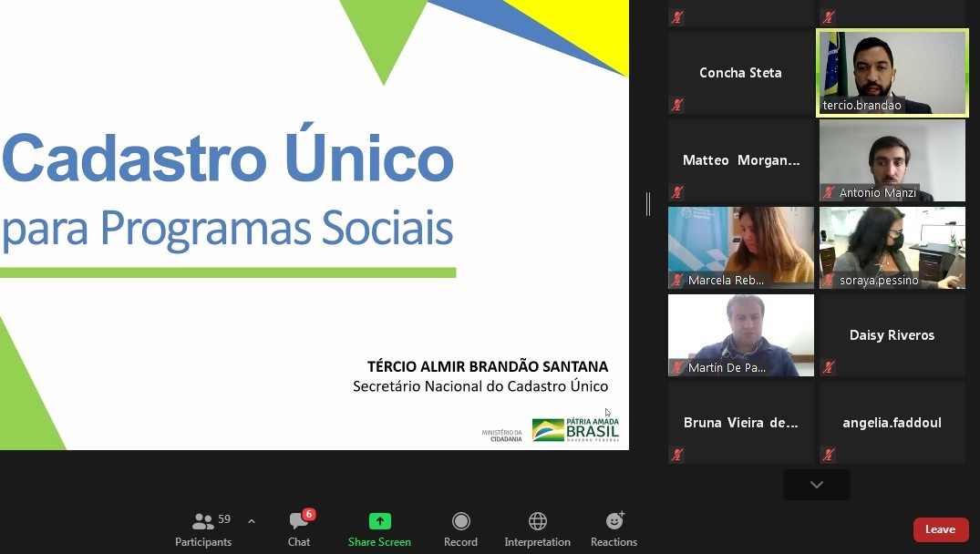Click the unread chat badge showing 6
This screenshot has width=980, height=554.
pos(309,515)
